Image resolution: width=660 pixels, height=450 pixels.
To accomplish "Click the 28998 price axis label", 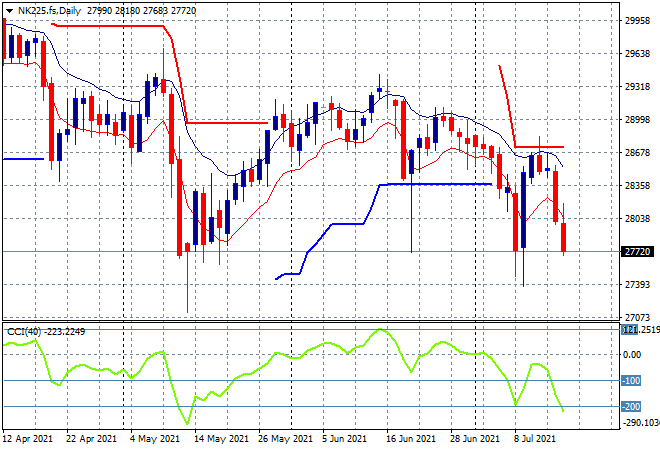I will [637, 120].
